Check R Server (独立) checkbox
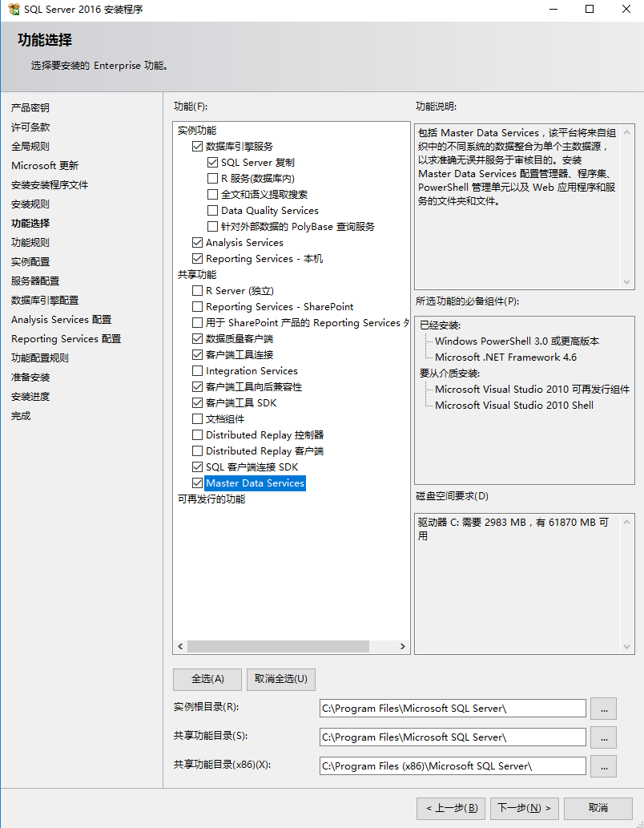This screenshot has height=828, width=644. [197, 290]
